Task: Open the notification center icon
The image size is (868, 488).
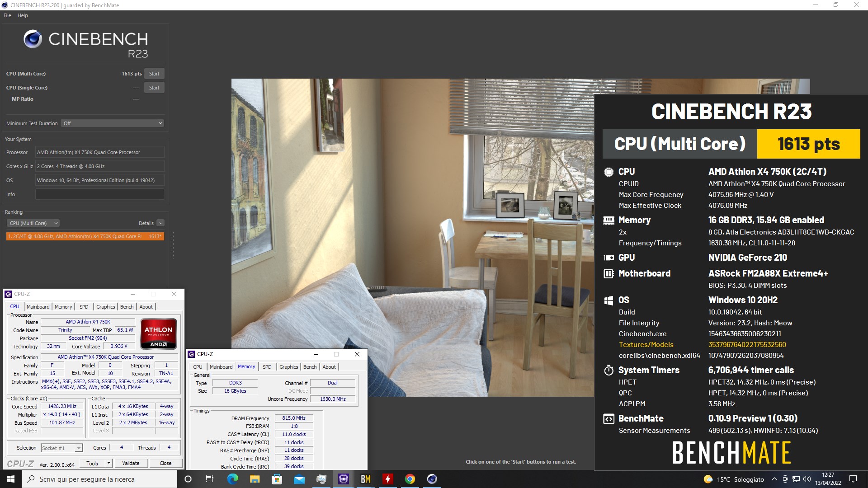Action: coord(853,479)
